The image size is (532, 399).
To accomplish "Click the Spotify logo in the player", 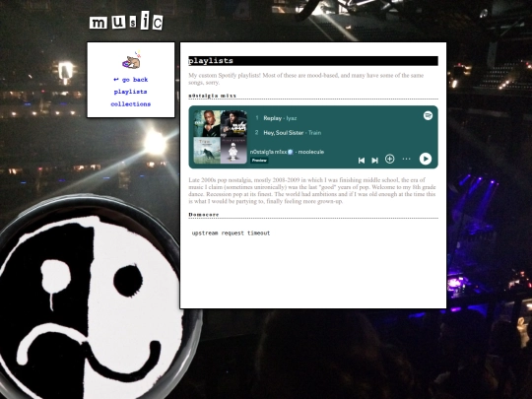I will (428, 115).
